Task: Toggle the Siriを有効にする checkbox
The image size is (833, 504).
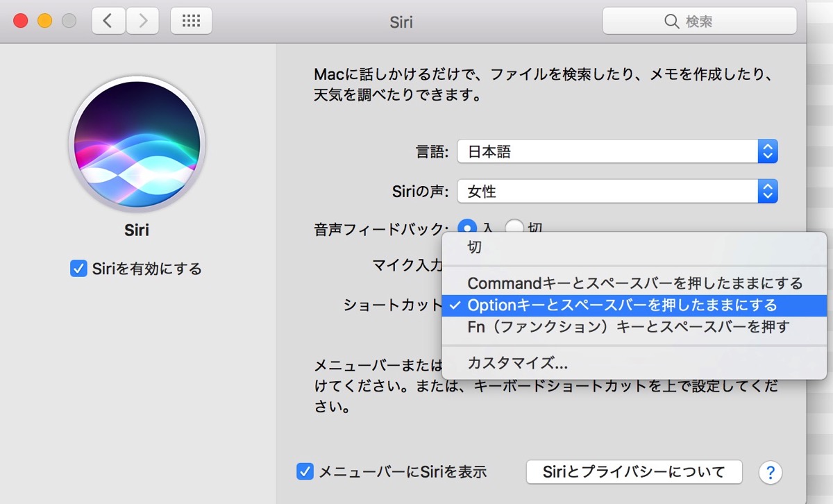Action: (78, 268)
